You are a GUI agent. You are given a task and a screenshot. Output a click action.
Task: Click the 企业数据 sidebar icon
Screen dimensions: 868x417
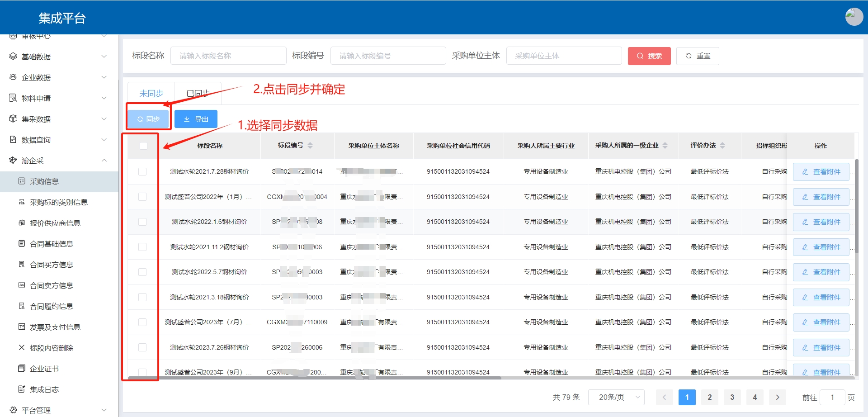(x=13, y=77)
